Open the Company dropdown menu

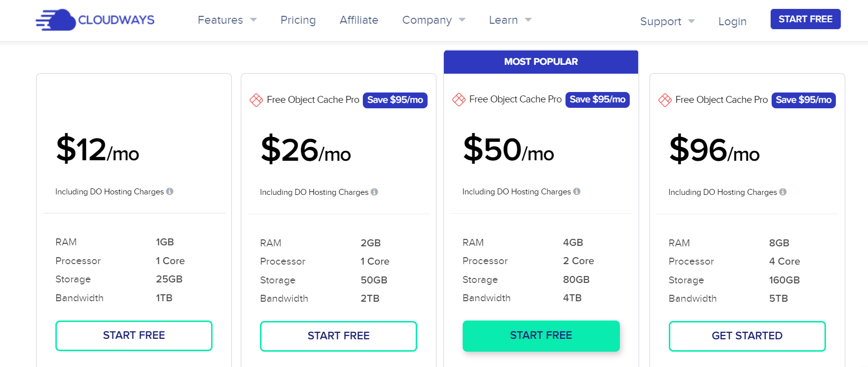coord(434,20)
